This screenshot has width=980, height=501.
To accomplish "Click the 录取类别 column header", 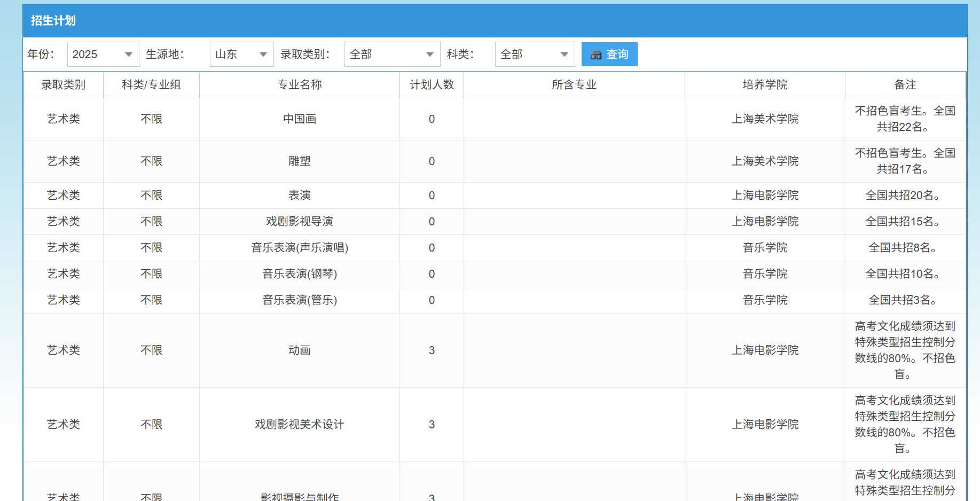I will (63, 85).
